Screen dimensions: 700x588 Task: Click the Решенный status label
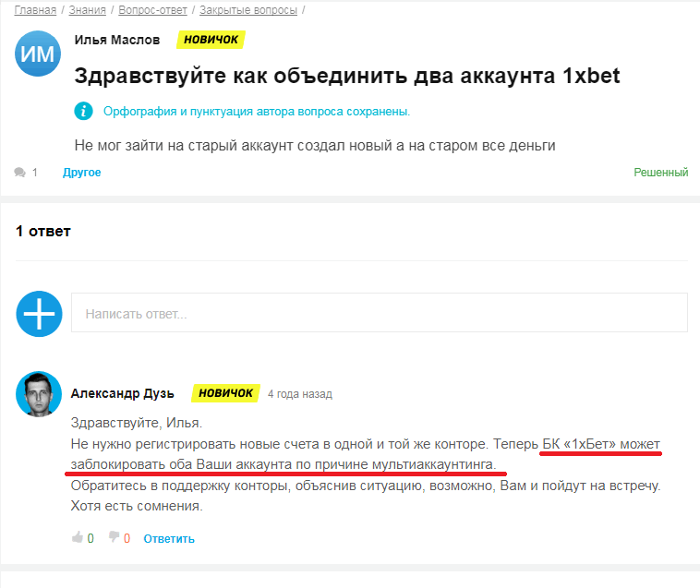[660, 173]
